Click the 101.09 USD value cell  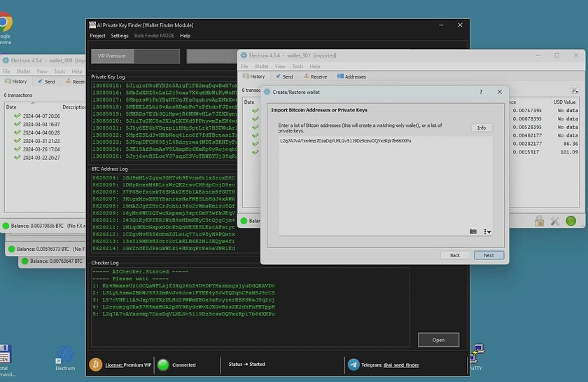tap(569, 152)
